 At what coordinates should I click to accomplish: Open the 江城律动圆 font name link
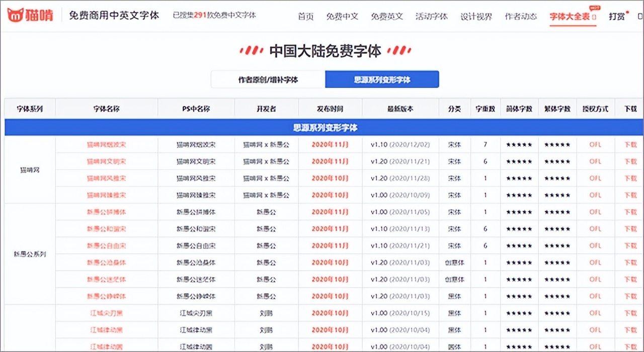[106, 347]
